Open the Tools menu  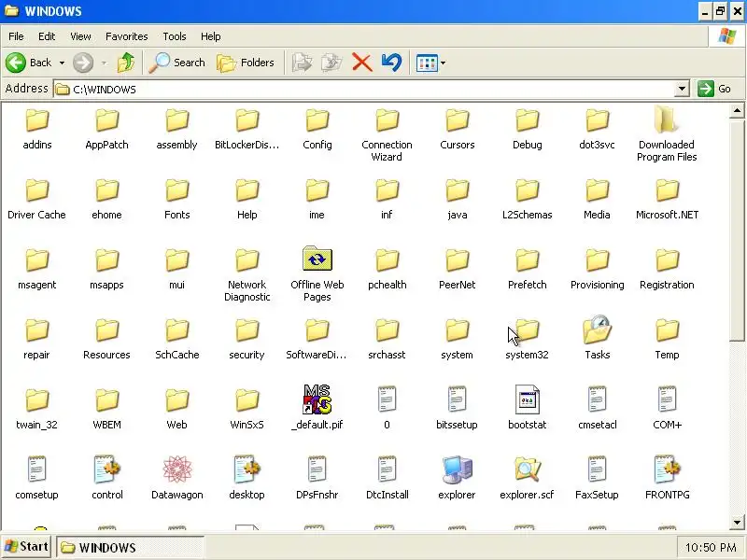[x=175, y=36]
